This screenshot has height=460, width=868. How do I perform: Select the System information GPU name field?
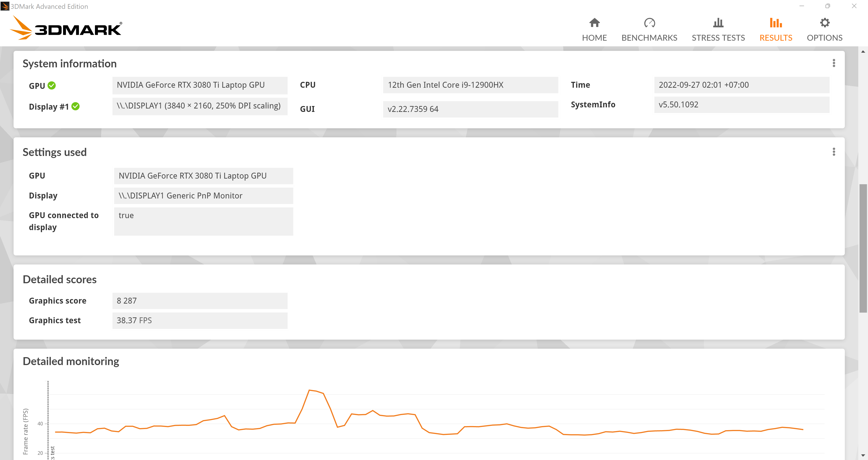click(200, 85)
